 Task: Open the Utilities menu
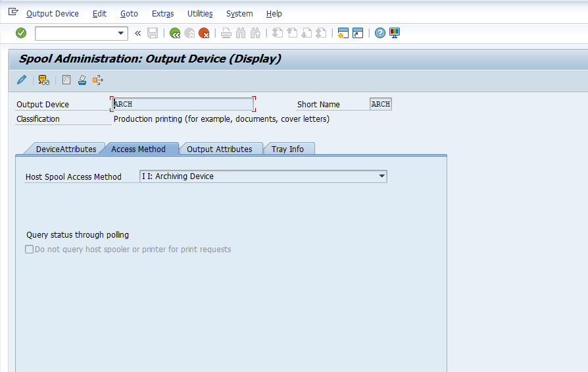200,14
